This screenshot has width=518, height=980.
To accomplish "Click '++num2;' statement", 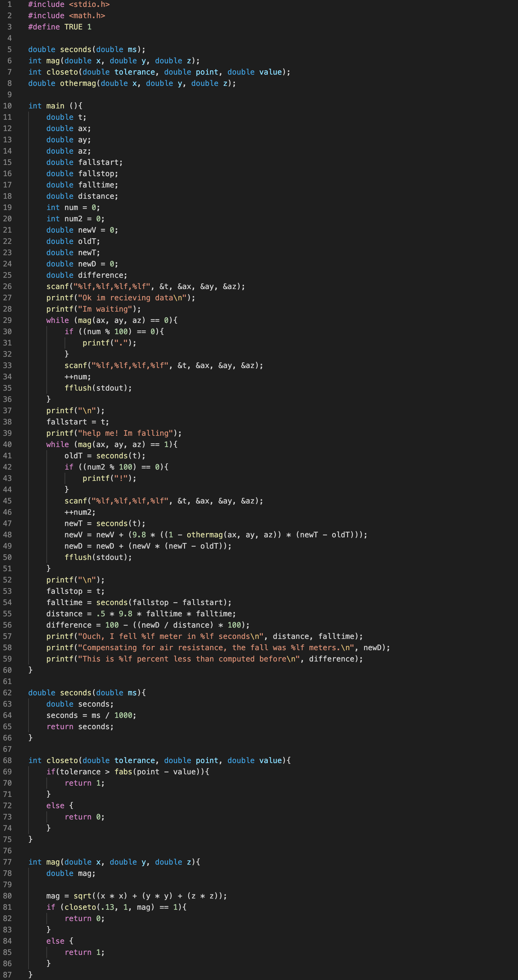I will 80,512.
